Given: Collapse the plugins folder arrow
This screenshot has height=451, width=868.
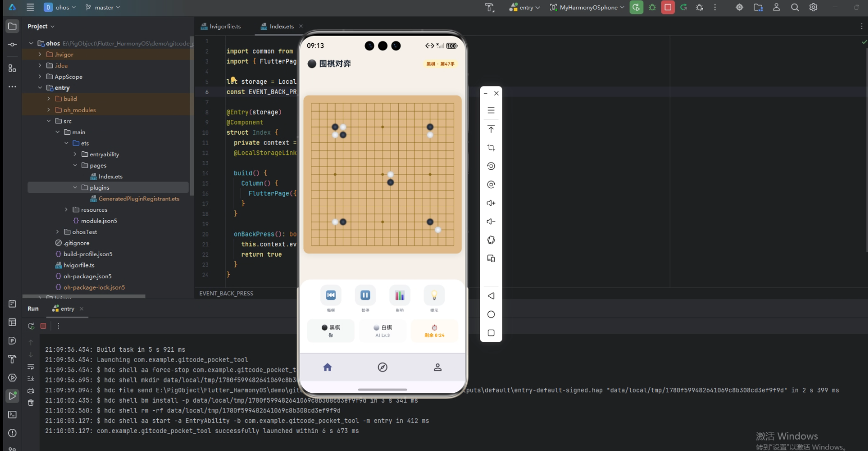Looking at the screenshot, I should click(x=75, y=188).
